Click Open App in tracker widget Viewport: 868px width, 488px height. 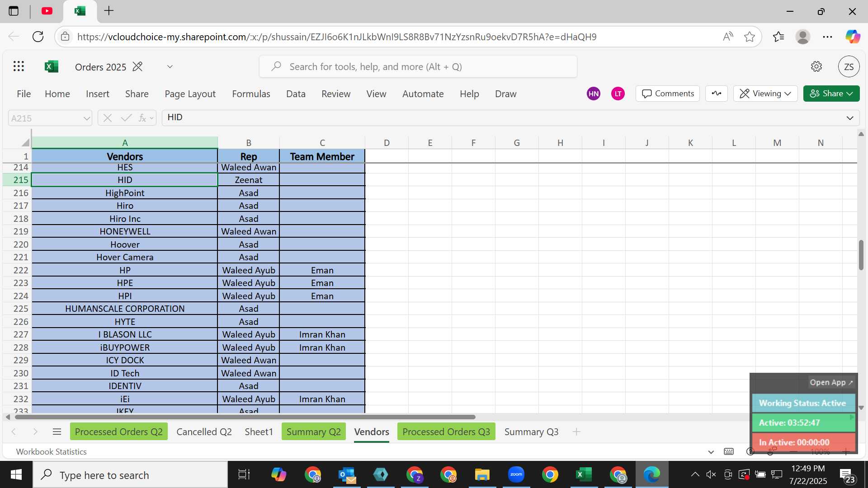pyautogui.click(x=831, y=382)
